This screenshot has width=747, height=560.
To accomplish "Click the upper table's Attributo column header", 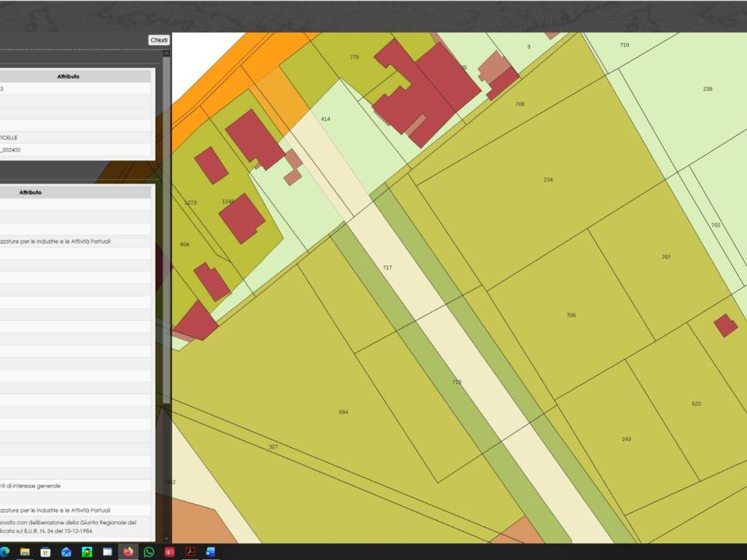I will [x=69, y=77].
